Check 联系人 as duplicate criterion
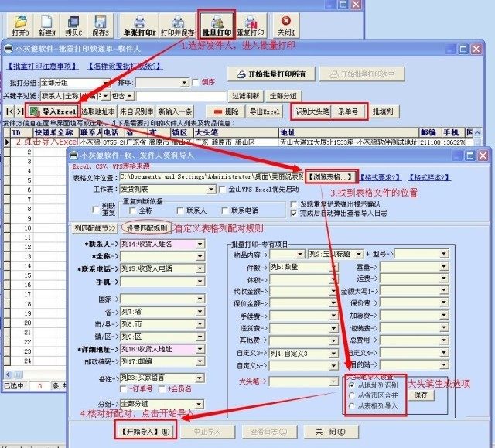Image resolution: width=495 pixels, height=448 pixels. click(180, 210)
